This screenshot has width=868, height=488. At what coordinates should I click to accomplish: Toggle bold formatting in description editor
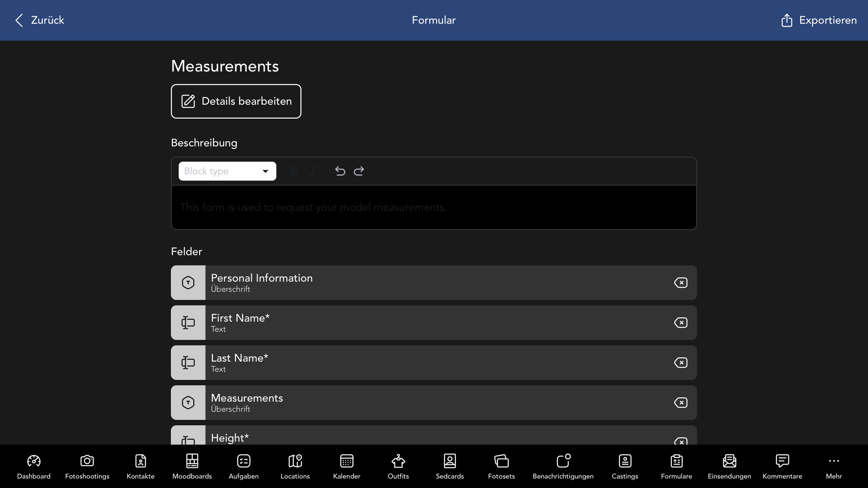tap(294, 171)
